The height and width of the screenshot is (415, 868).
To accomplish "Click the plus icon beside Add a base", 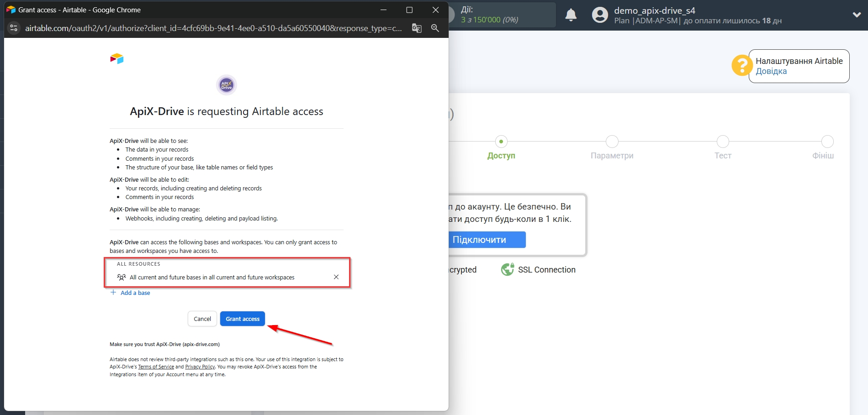I will pyautogui.click(x=113, y=292).
